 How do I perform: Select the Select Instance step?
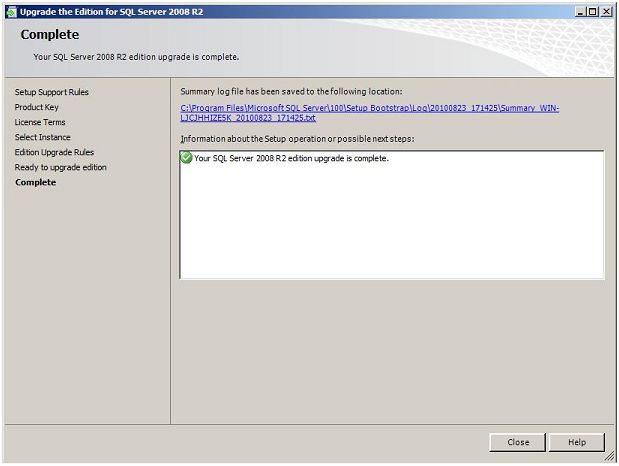42,137
